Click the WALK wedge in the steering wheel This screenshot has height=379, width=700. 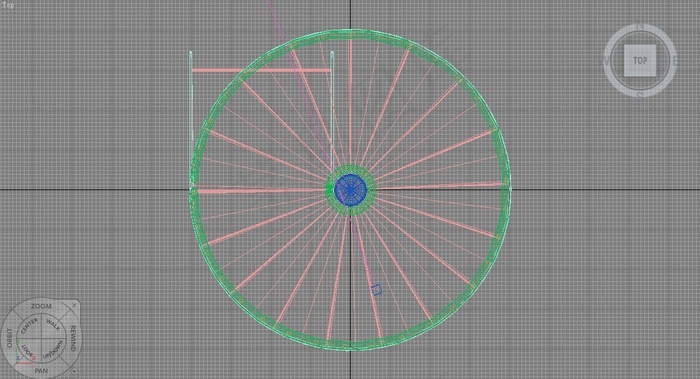[53, 325]
